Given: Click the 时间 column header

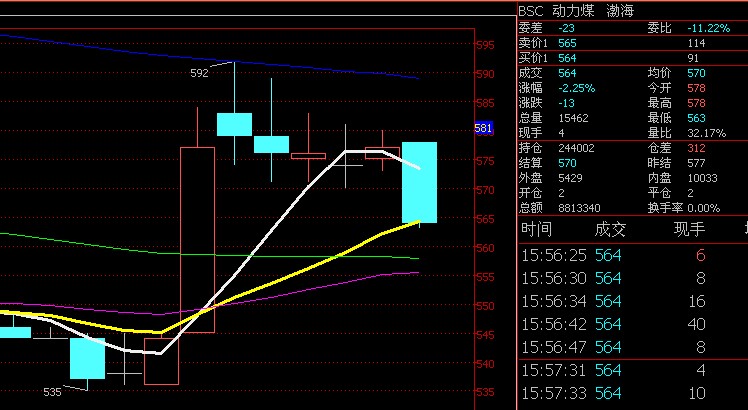Looking at the screenshot, I should (x=537, y=230).
